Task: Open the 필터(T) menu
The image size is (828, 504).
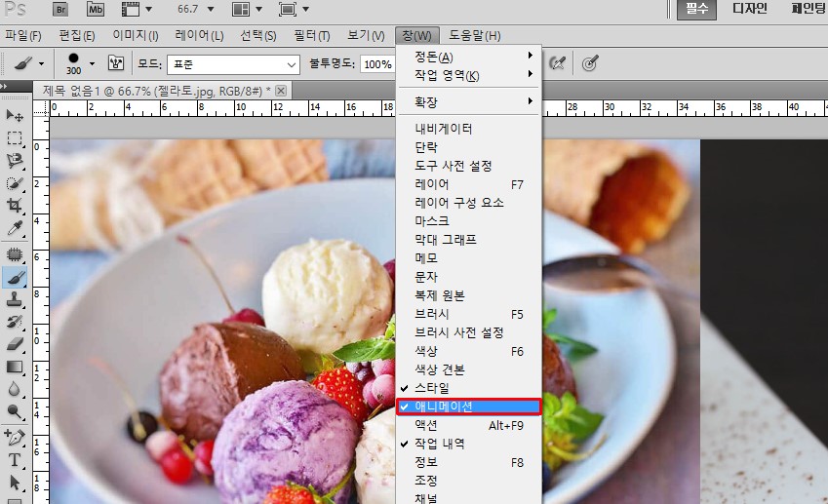Action: tap(312, 35)
